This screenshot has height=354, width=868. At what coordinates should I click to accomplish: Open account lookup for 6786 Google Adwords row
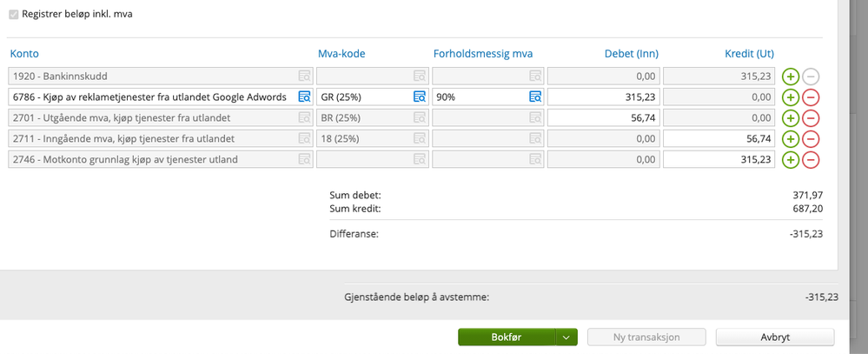coord(304,97)
